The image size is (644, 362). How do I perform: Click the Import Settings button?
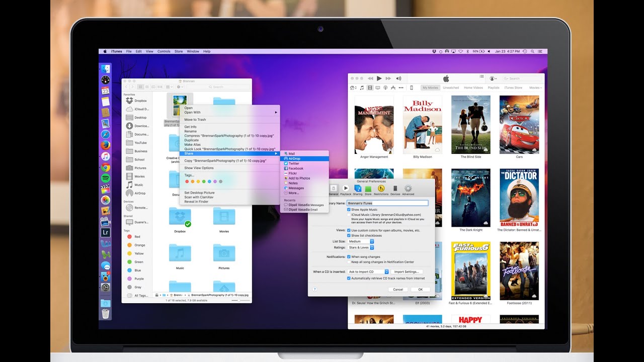pos(407,272)
